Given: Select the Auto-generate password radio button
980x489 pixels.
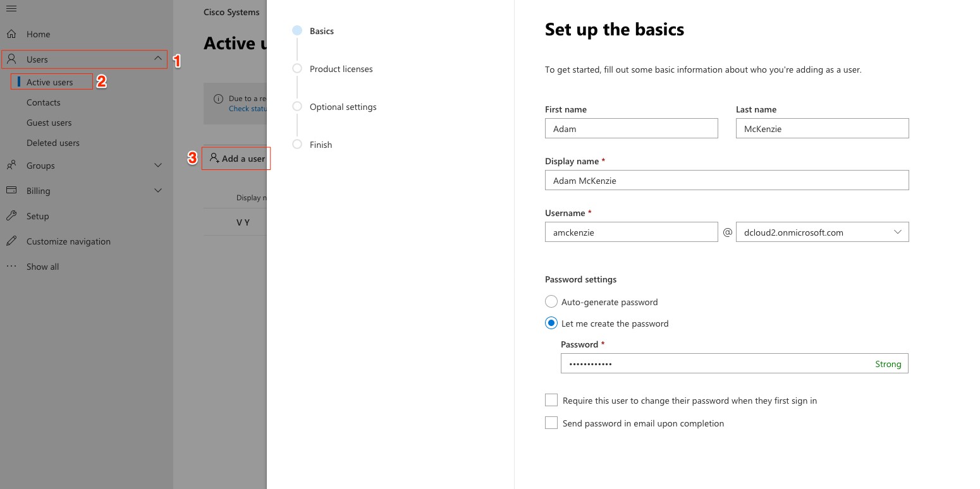Looking at the screenshot, I should click(x=551, y=302).
